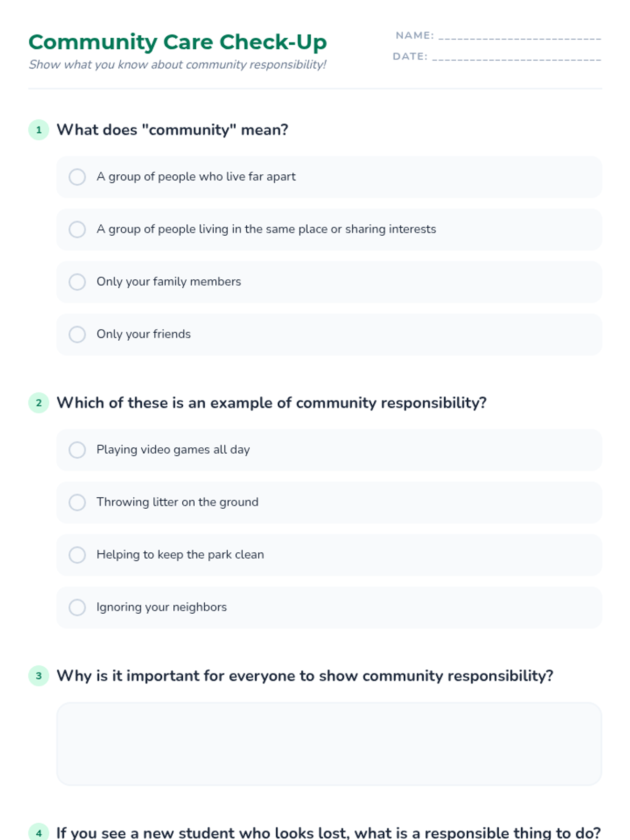Select "Helping to keep the park clean"

tap(77, 555)
